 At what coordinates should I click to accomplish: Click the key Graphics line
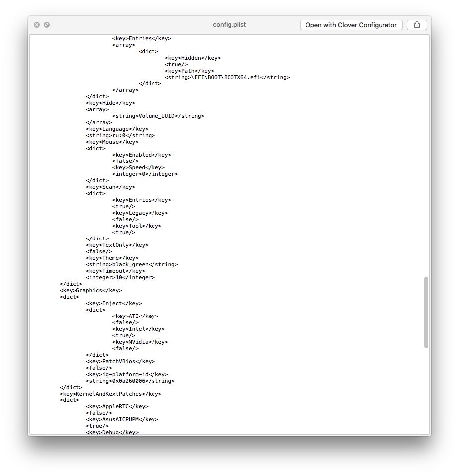click(x=90, y=290)
